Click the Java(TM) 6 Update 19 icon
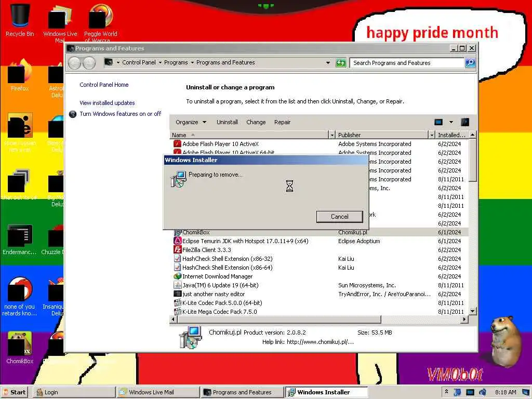The image size is (532, 399). pyautogui.click(x=177, y=285)
